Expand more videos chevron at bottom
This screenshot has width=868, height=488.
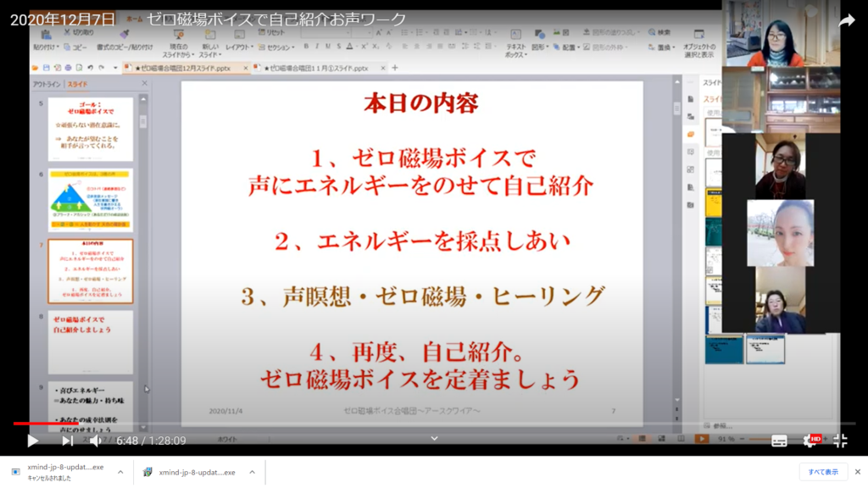[x=434, y=438]
